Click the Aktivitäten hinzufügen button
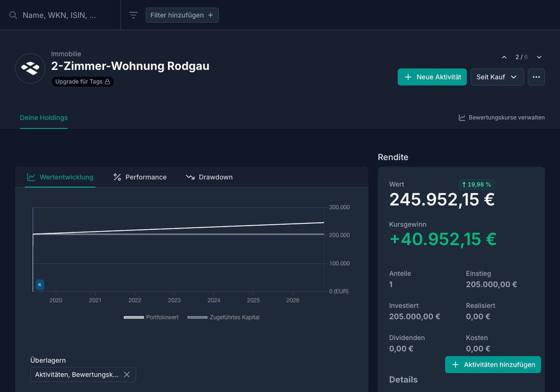The width and height of the screenshot is (560, 392). point(493,364)
